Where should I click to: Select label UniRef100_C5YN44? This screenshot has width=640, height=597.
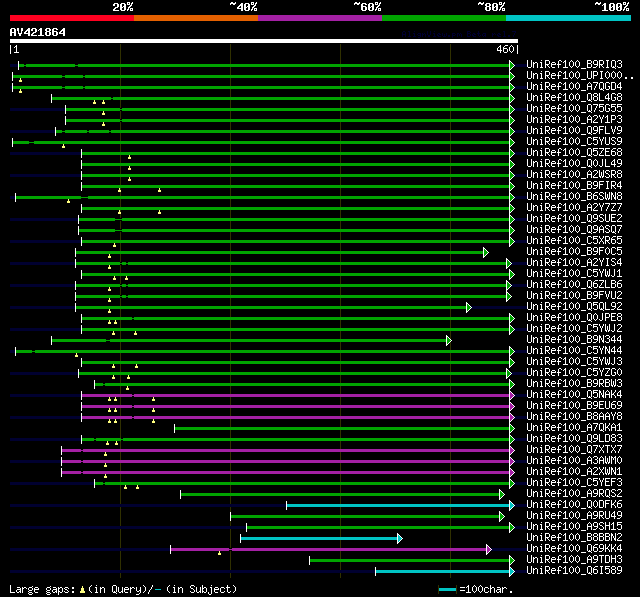pyautogui.click(x=574, y=351)
